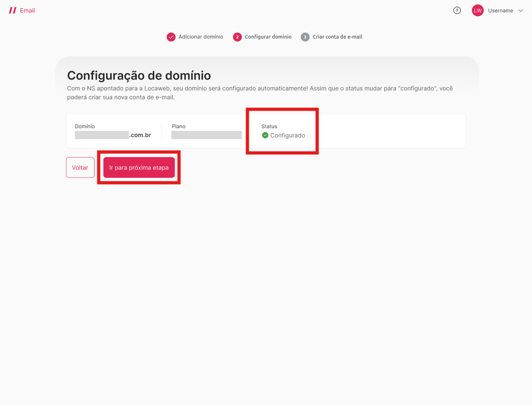Click the completed step checkmark icon
The height and width of the screenshot is (405, 532).
pyautogui.click(x=171, y=37)
